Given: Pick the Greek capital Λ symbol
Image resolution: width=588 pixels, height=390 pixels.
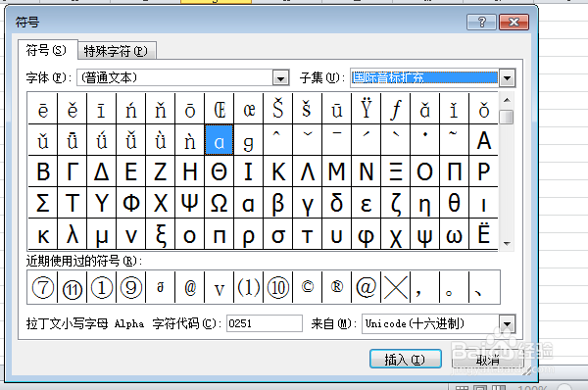Looking at the screenshot, I should [307, 171].
